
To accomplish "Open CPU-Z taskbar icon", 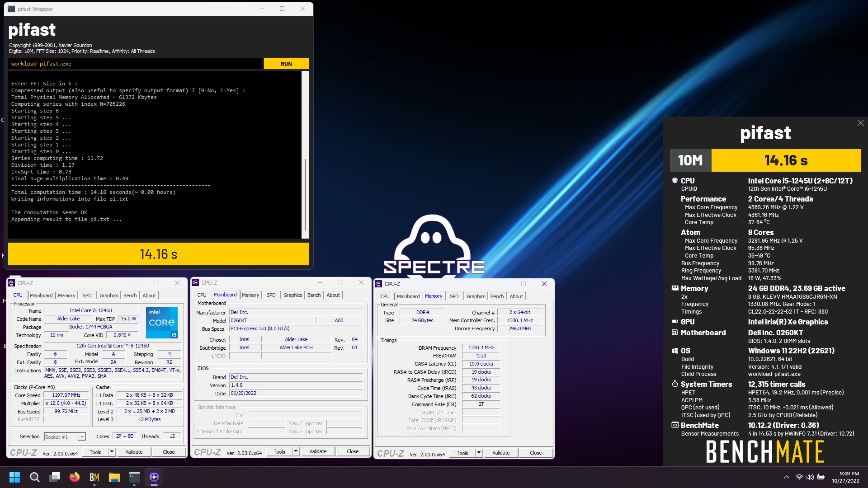I will 154,477.
